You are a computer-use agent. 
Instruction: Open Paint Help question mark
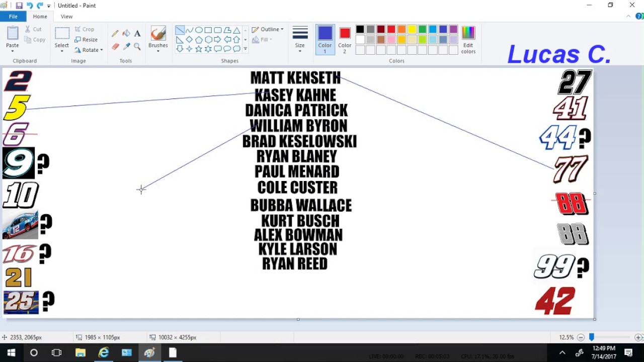pyautogui.click(x=640, y=17)
